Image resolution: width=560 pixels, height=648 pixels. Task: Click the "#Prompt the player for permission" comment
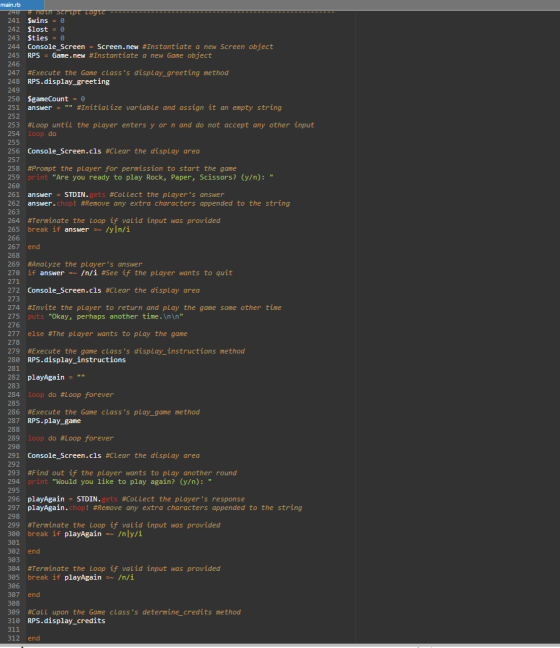[x=132, y=169]
